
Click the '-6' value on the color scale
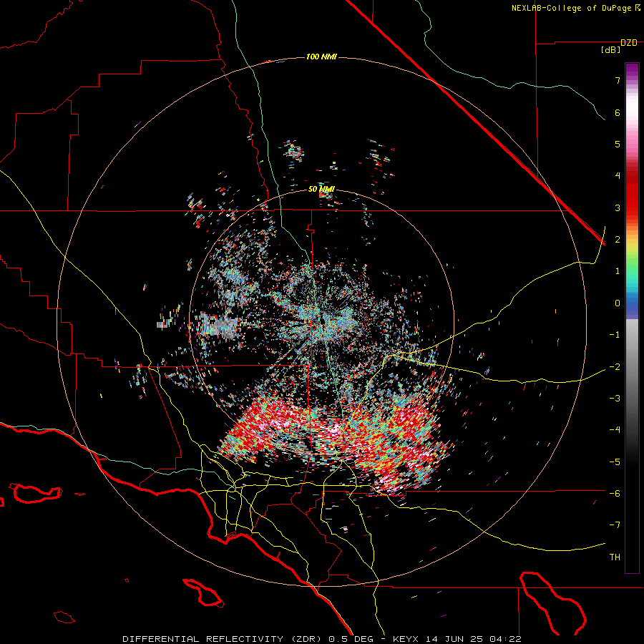click(615, 494)
